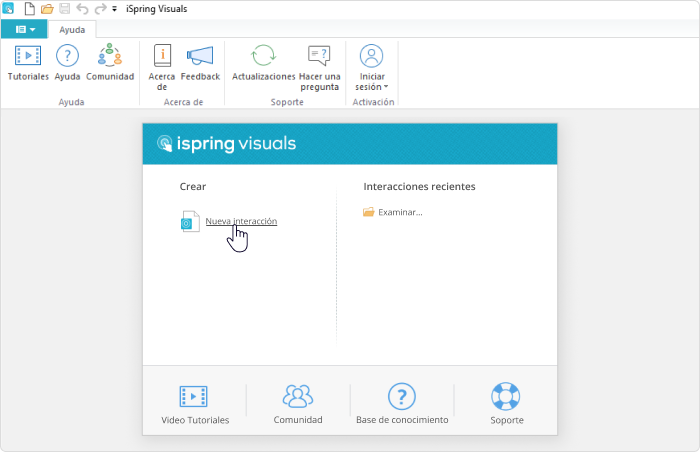Expand the quick access toolbar customize arrow
This screenshot has width=700, height=452.
pos(115,9)
